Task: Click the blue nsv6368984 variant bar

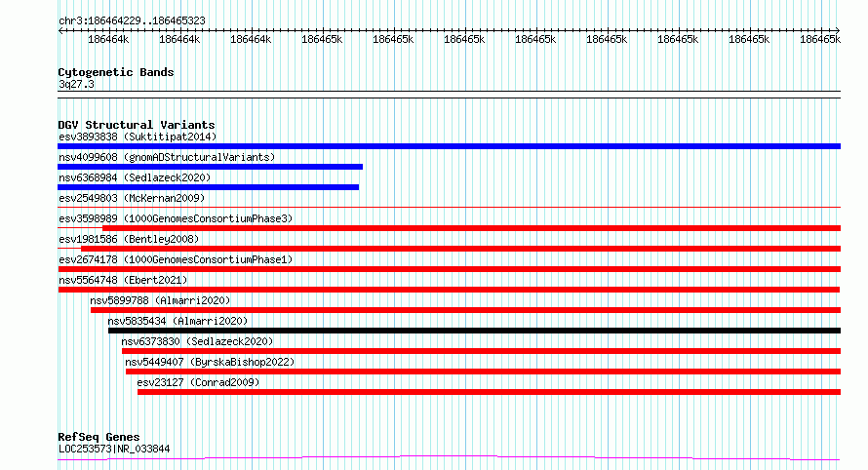Action: pyautogui.click(x=208, y=187)
